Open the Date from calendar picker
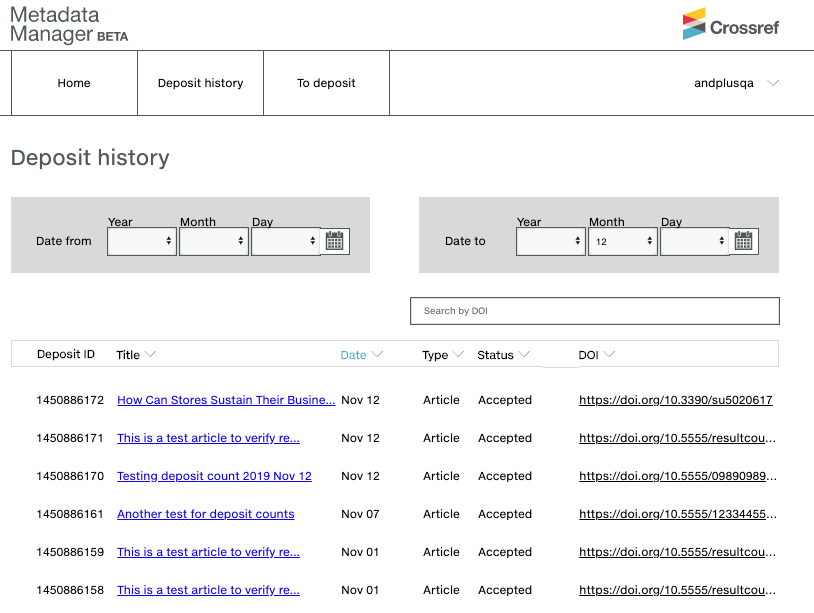This screenshot has height=613, width=814. [334, 240]
